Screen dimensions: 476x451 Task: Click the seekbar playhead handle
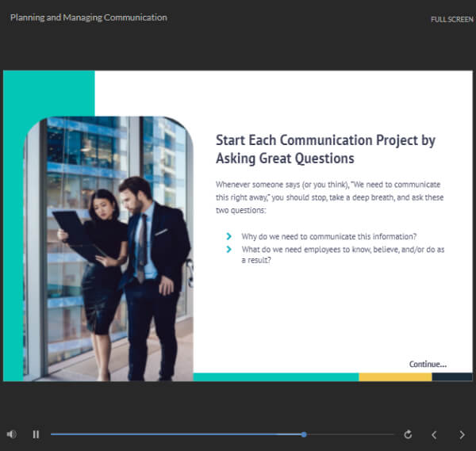(x=304, y=434)
